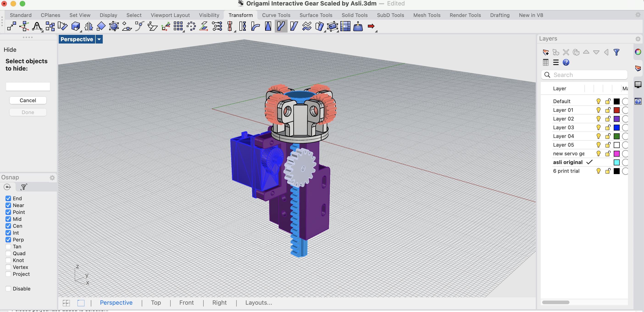Click the single viewport layout button

click(81, 303)
